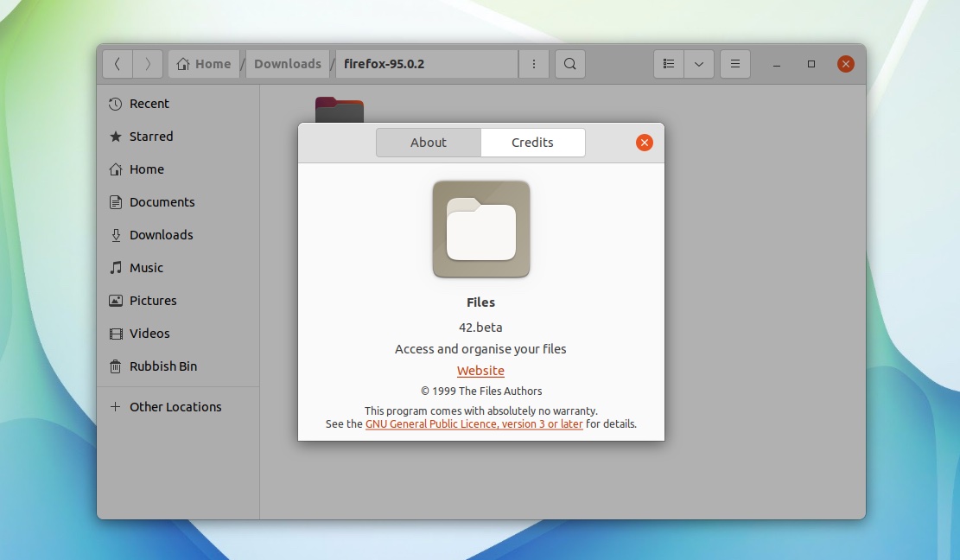This screenshot has height=560, width=960.
Task: Open Home in the sidebar
Action: click(178, 169)
